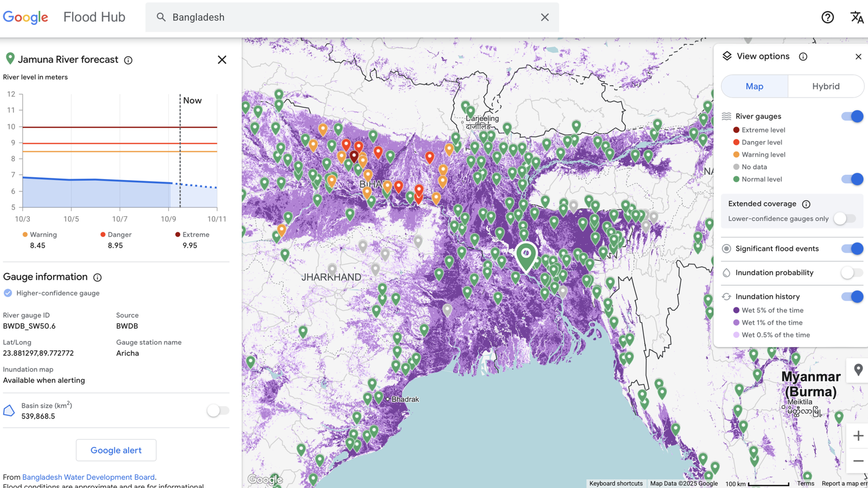This screenshot has height=488, width=868.
Task: Toggle the Basin size switch
Action: 218,410
